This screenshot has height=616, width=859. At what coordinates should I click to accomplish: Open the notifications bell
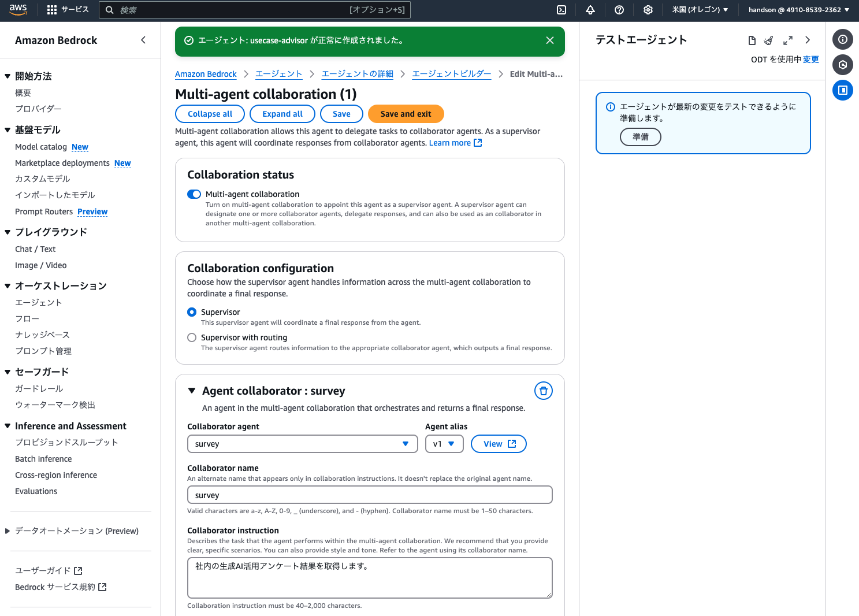pyautogui.click(x=590, y=10)
